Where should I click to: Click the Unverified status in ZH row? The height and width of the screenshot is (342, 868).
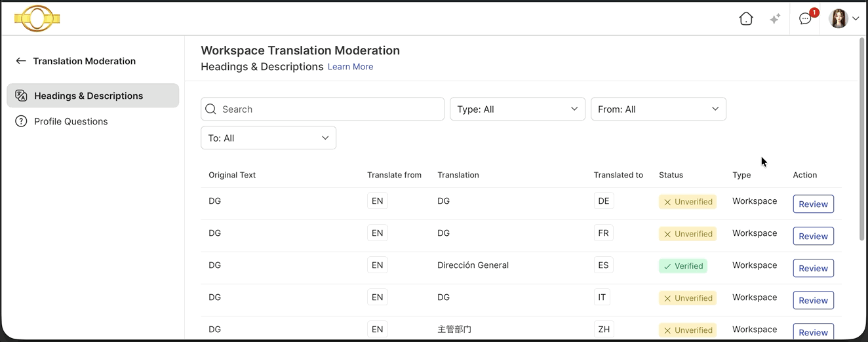point(688,330)
